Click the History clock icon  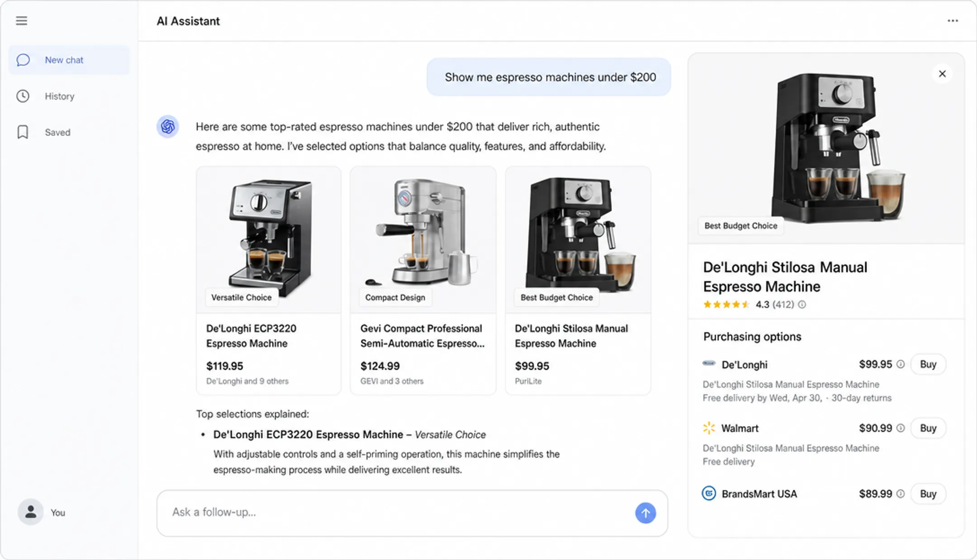[23, 96]
